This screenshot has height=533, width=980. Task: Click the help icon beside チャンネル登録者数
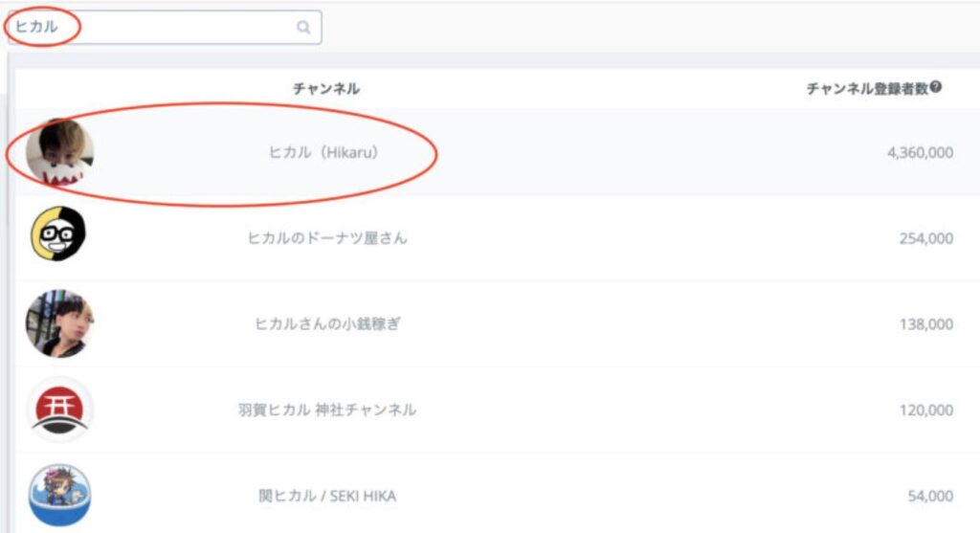[x=936, y=87]
